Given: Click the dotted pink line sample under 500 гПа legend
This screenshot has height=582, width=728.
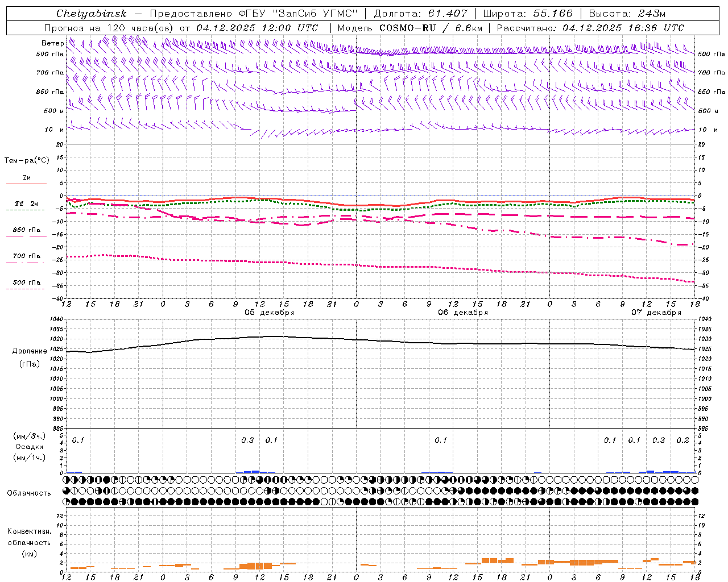Looking at the screenshot, I should pos(25,289).
